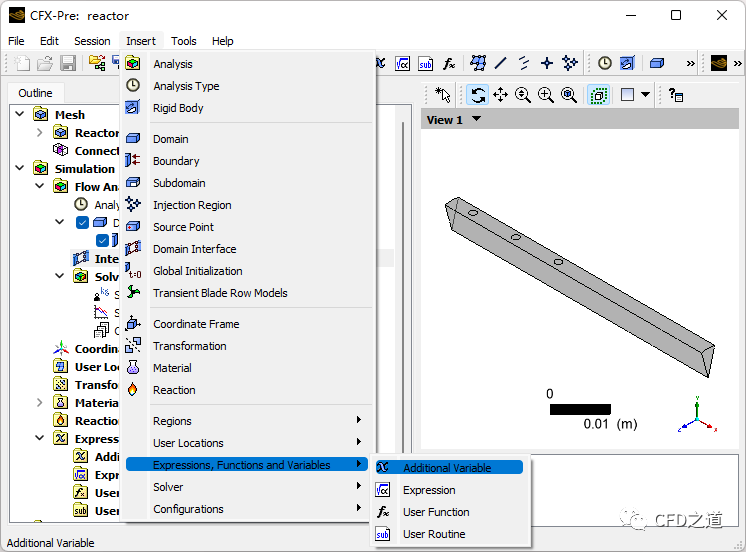Click the ANSYS logo toolbar icon
Screen dimensions: 746x552
click(x=718, y=63)
